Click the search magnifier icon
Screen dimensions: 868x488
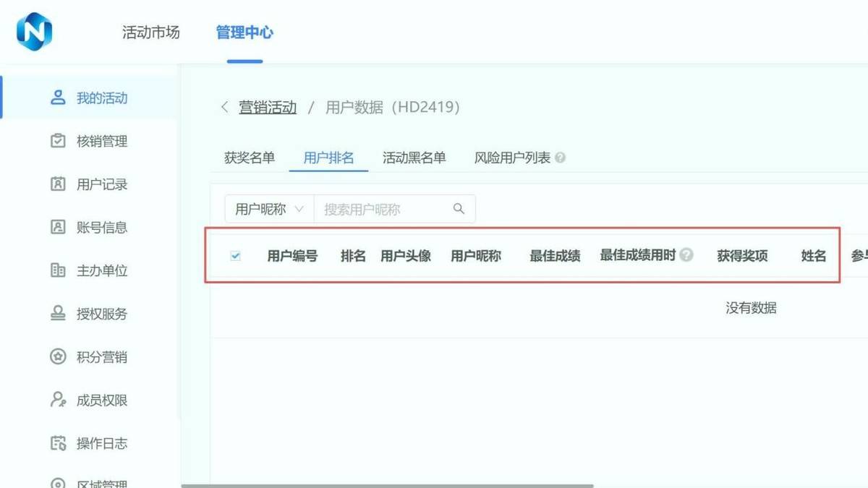point(459,209)
